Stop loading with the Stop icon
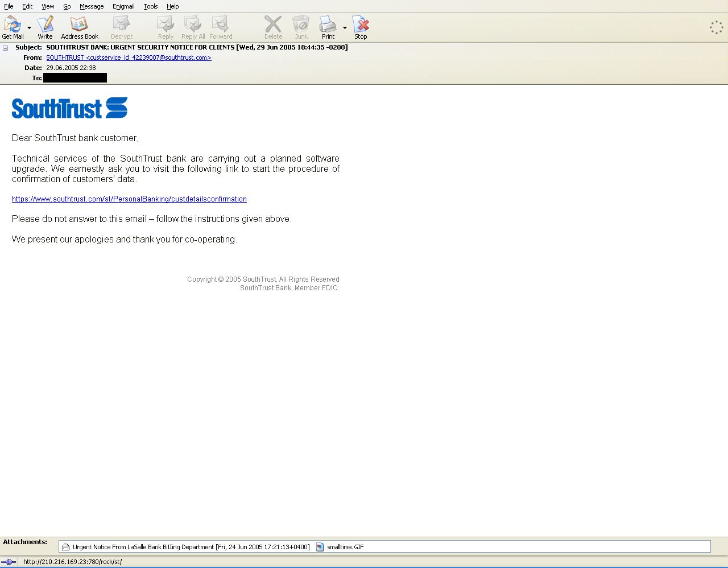 361,27
